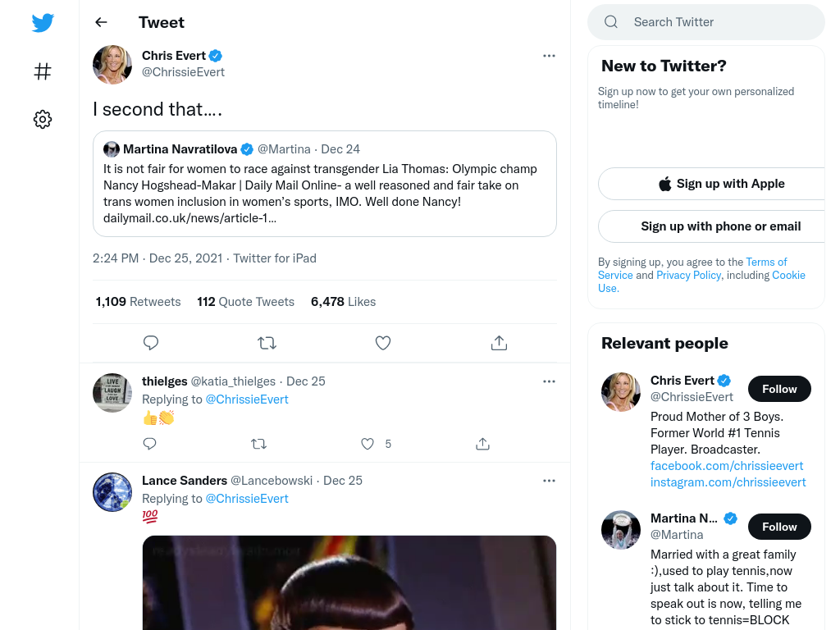View the 112 Quote Tweets list
Image resolution: width=840 pixels, height=630 pixels.
pos(245,302)
